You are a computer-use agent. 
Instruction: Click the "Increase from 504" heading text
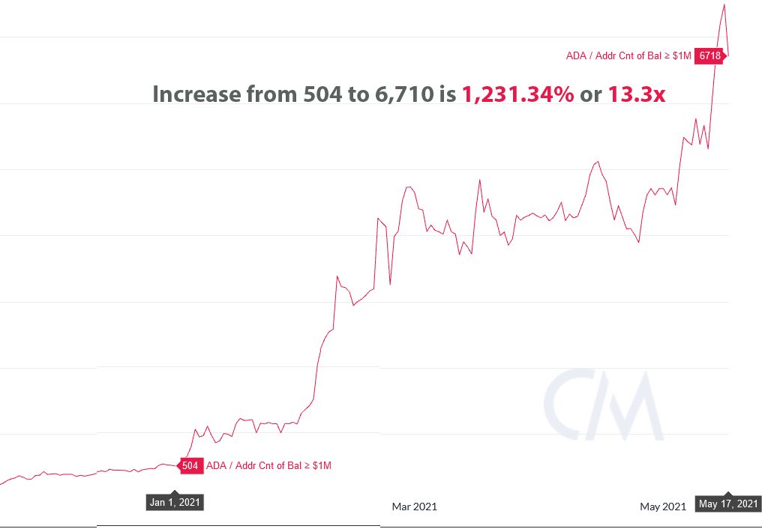pos(247,94)
